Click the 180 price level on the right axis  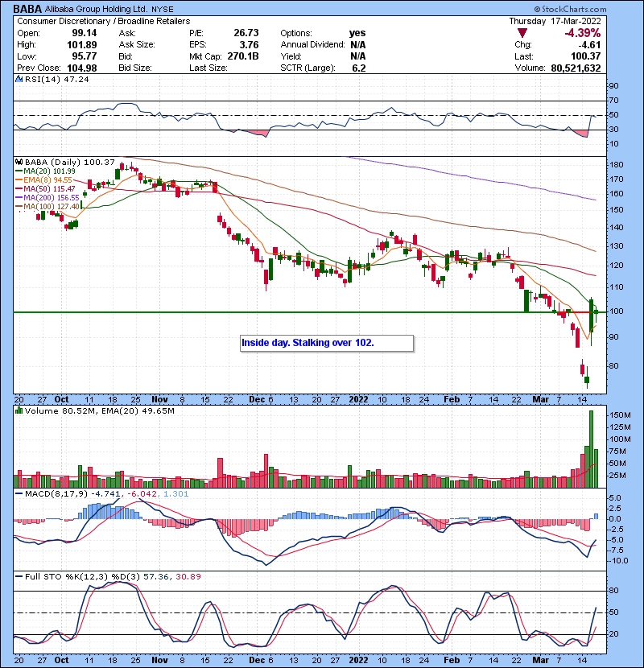pyautogui.click(x=617, y=165)
